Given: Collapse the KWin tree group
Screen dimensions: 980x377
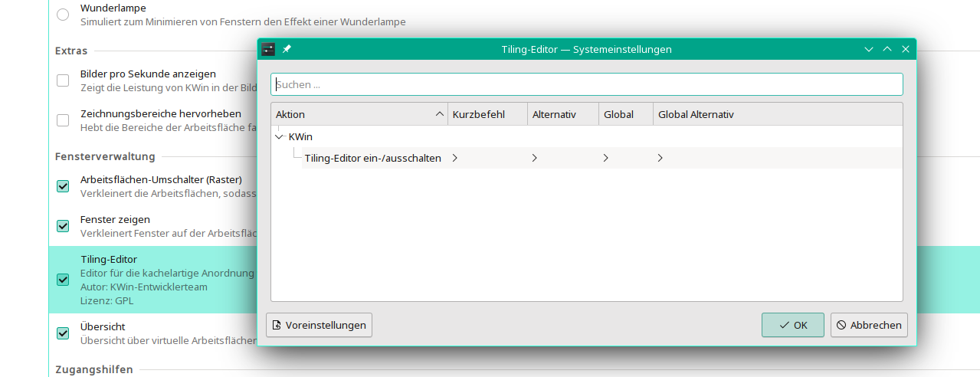Looking at the screenshot, I should [x=280, y=137].
